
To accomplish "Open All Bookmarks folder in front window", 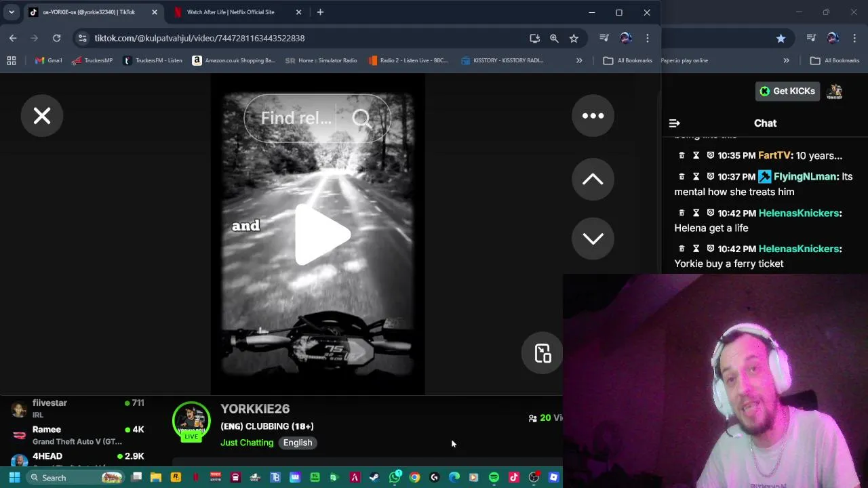I will pos(628,60).
